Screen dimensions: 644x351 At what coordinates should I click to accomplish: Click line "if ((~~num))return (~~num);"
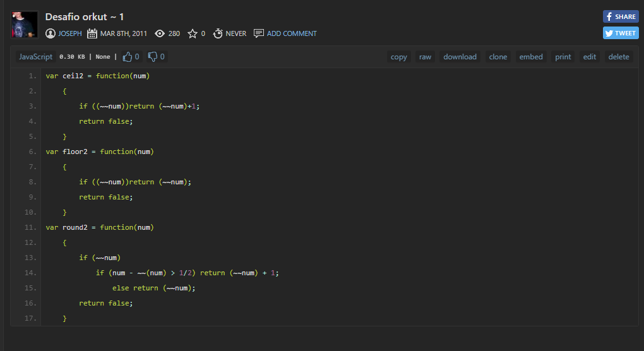(135, 182)
